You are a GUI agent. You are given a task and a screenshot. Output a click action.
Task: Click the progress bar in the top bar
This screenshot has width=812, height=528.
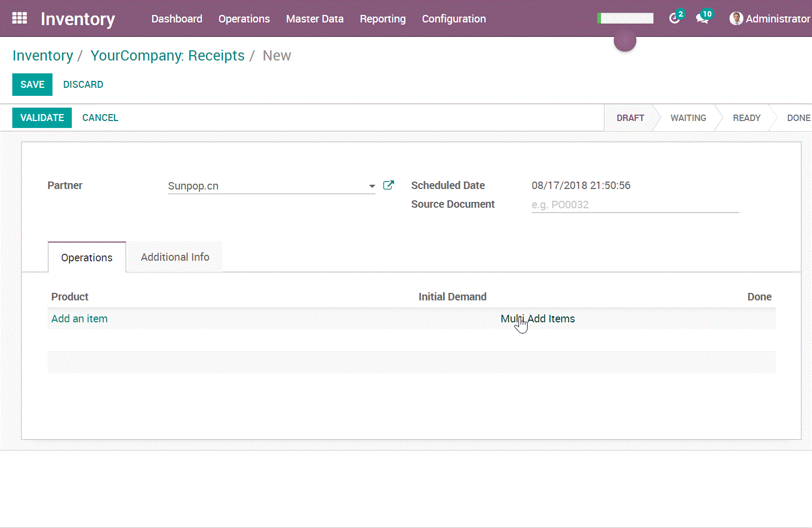click(625, 18)
